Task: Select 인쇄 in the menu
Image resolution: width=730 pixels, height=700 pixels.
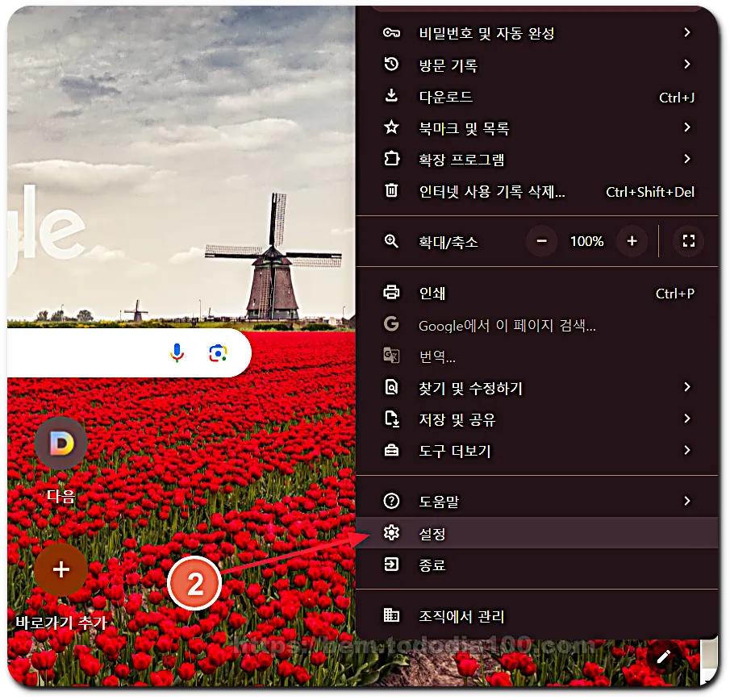Action: coord(536,293)
